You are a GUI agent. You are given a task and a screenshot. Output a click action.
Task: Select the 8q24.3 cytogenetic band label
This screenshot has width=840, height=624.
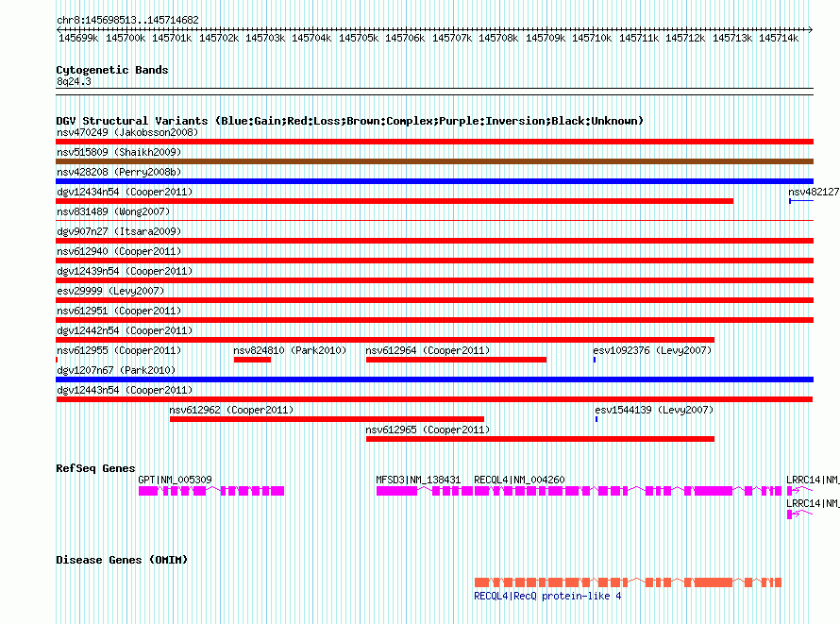(74, 81)
